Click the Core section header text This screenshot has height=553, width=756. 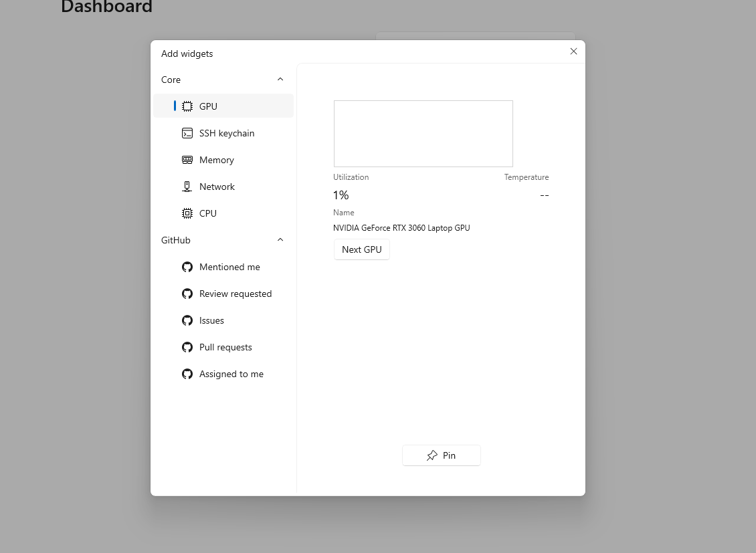(171, 80)
